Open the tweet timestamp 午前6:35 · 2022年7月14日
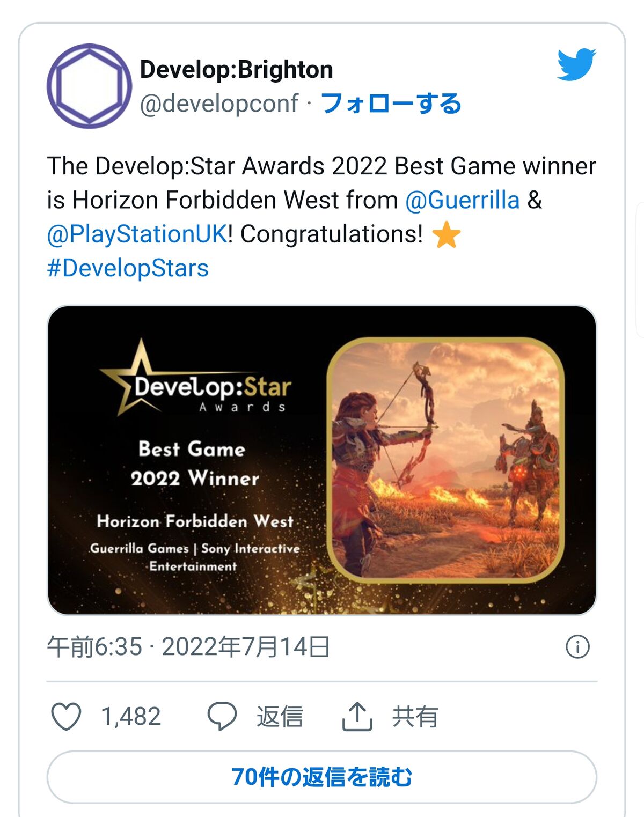The height and width of the screenshot is (817, 644). pos(188,647)
